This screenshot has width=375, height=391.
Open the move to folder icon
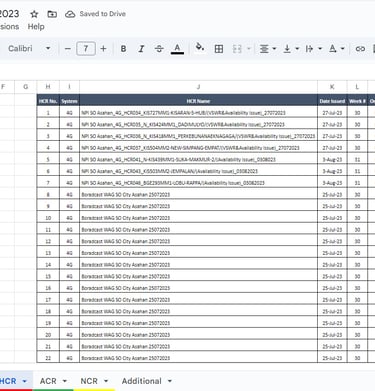point(52,14)
